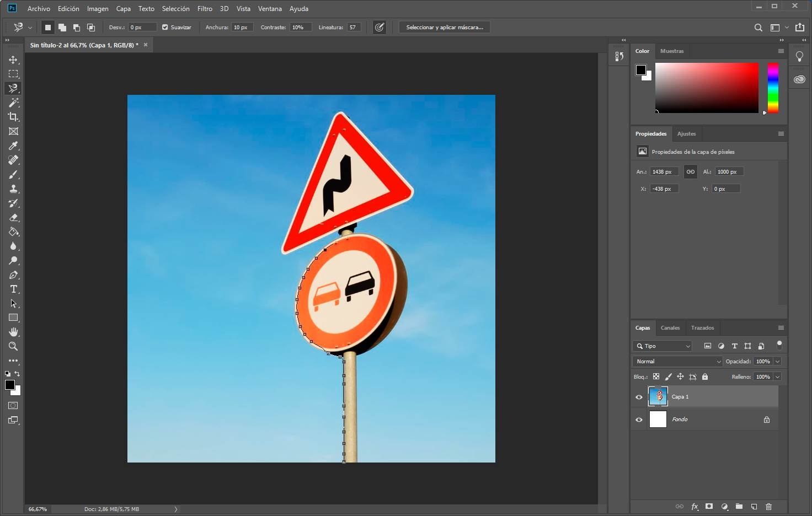Switch to the Canales tab
The width and height of the screenshot is (812, 516).
(x=670, y=328)
